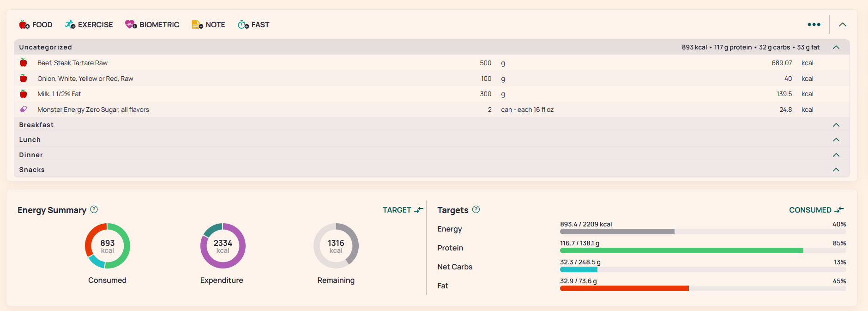Click the arrows icon next to CONSUMED
This screenshot has height=311, width=868.
[x=839, y=210]
